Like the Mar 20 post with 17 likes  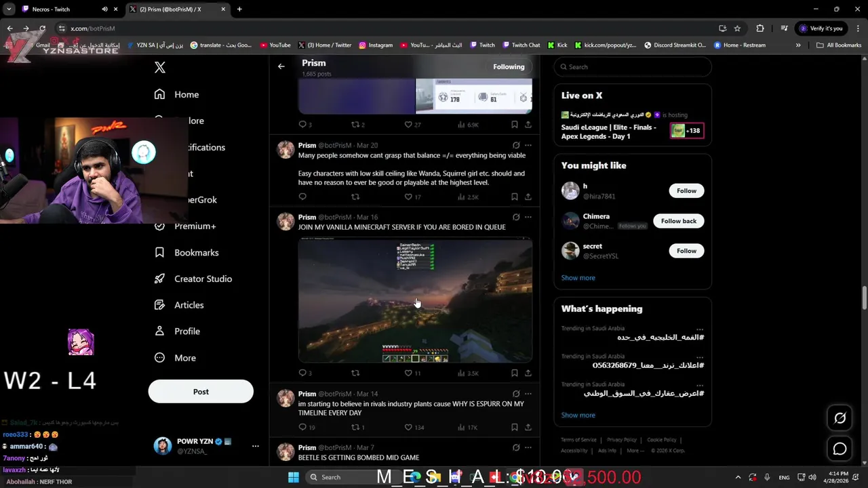[408, 197]
